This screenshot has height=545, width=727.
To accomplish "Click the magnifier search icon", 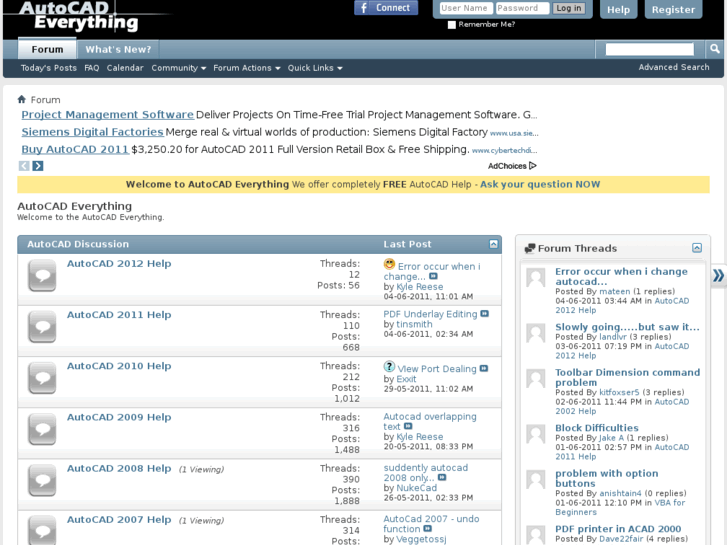I will point(714,49).
